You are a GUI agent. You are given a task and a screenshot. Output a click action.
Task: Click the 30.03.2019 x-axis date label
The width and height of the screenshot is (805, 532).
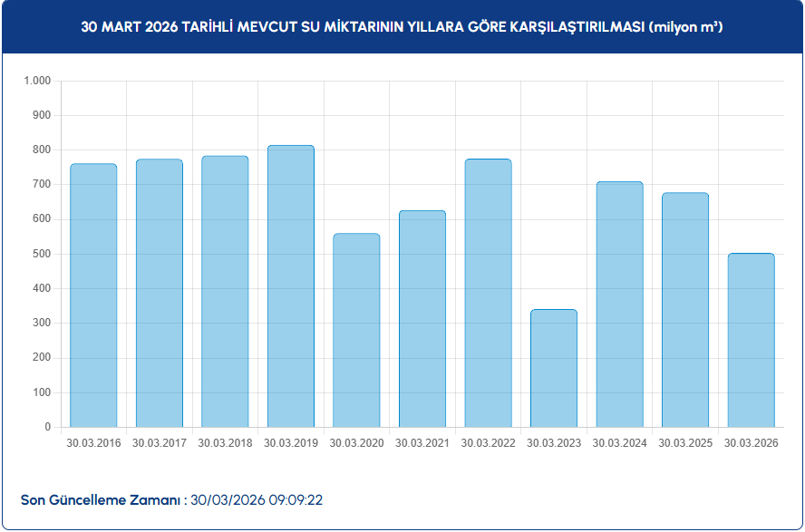(291, 443)
